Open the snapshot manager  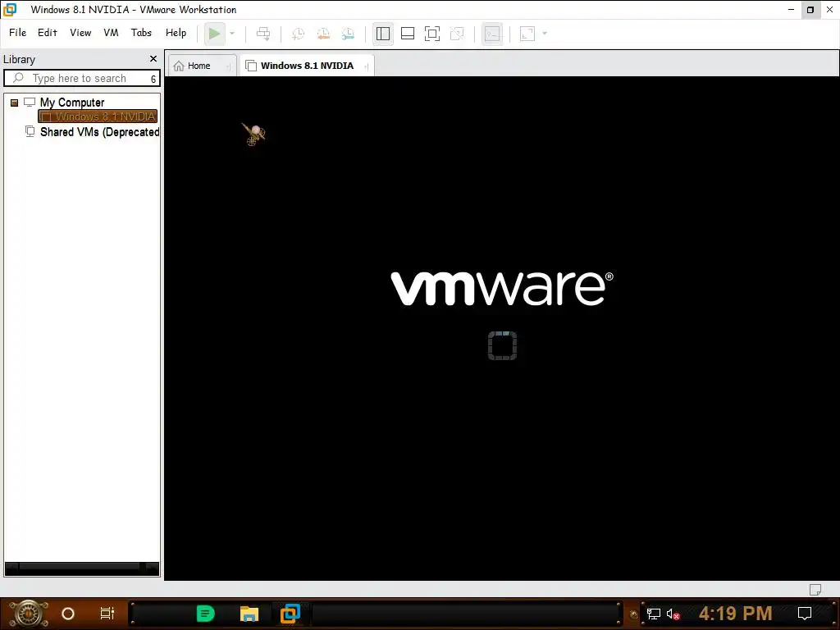tap(348, 34)
